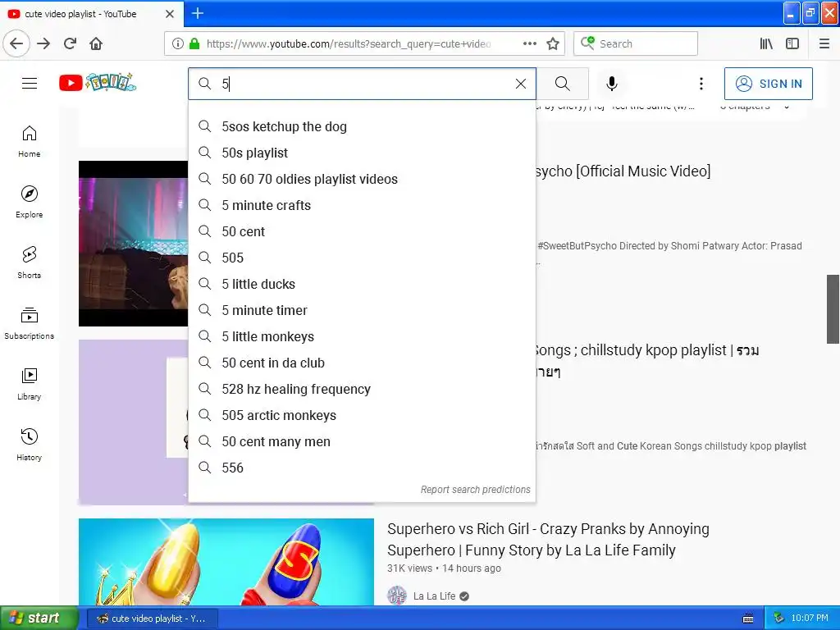Click the YouTube logo
Viewport: 840px width, 630px height.
[98, 83]
